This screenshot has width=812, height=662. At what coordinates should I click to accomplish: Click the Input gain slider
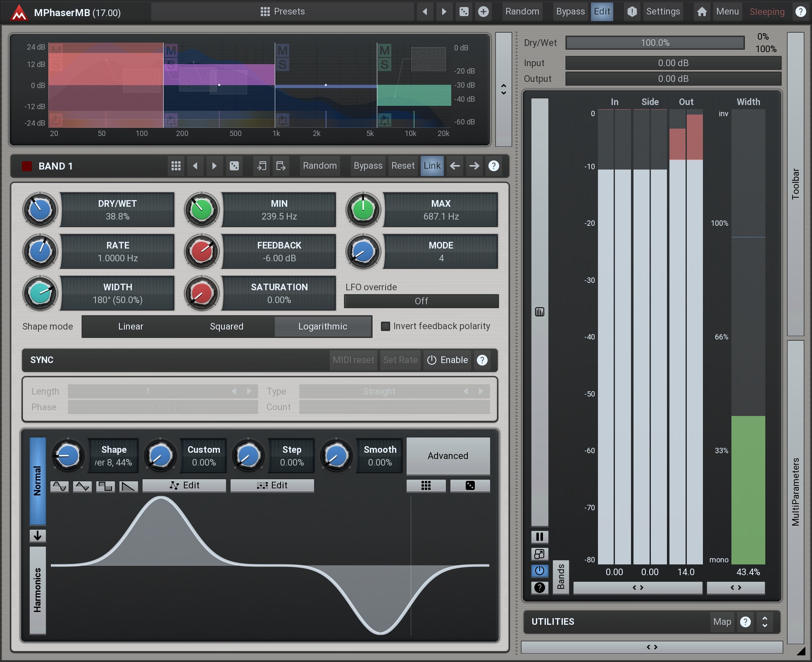point(673,63)
